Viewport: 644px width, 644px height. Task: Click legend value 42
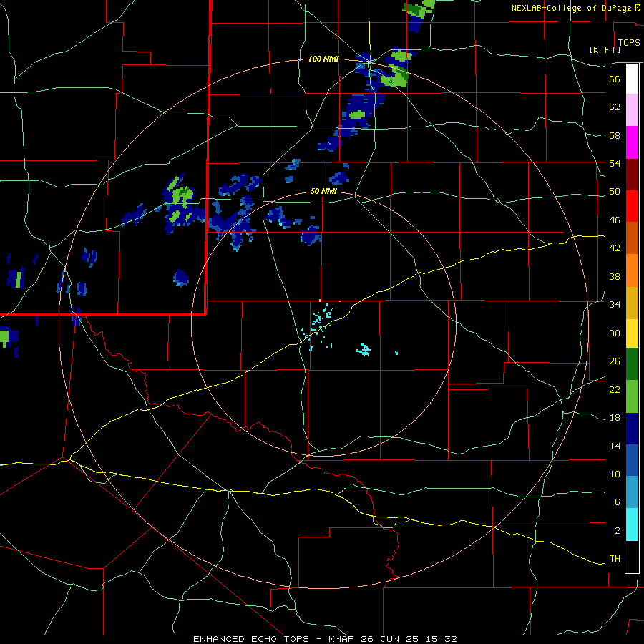coord(615,248)
